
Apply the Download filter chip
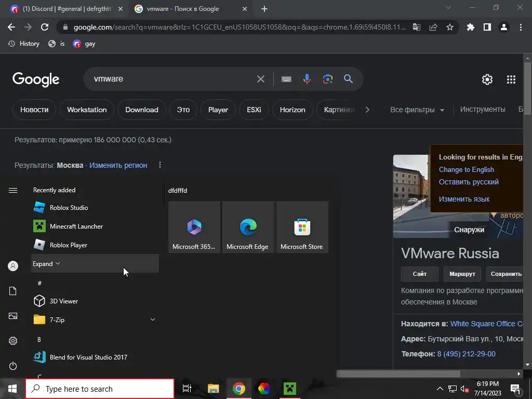click(x=142, y=110)
